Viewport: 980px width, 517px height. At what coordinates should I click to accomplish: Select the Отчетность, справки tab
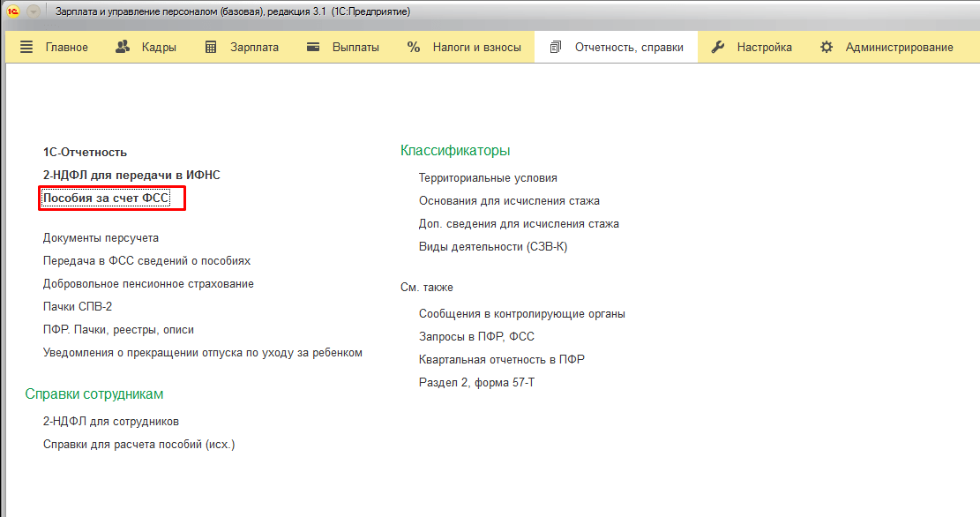click(617, 47)
